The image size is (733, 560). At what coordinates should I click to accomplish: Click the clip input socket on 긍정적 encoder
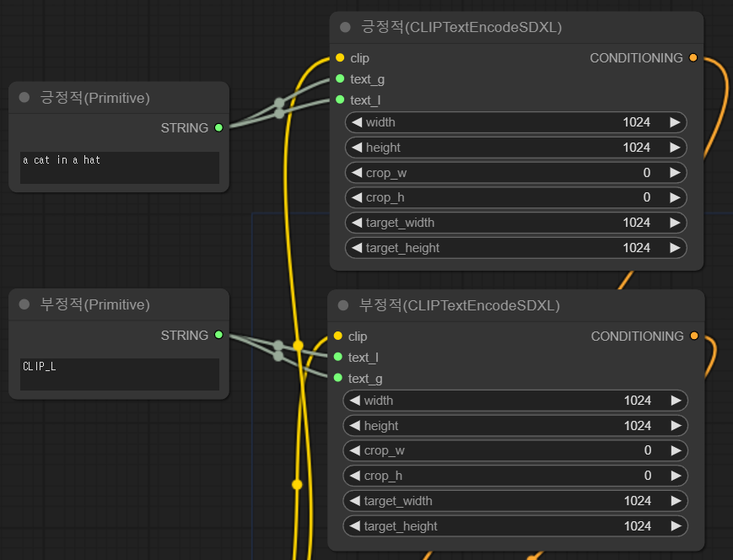point(340,58)
